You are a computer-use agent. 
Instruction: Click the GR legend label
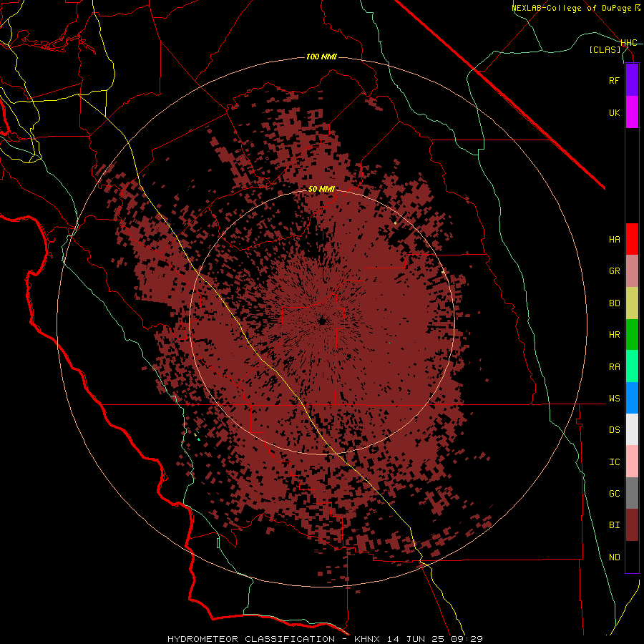point(614,271)
